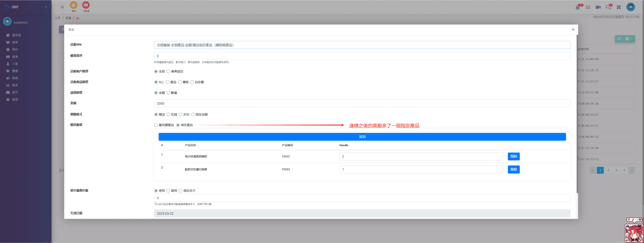The height and width of the screenshot is (243, 644).
Task: Open the video camera icon in header
Action: (598, 7)
